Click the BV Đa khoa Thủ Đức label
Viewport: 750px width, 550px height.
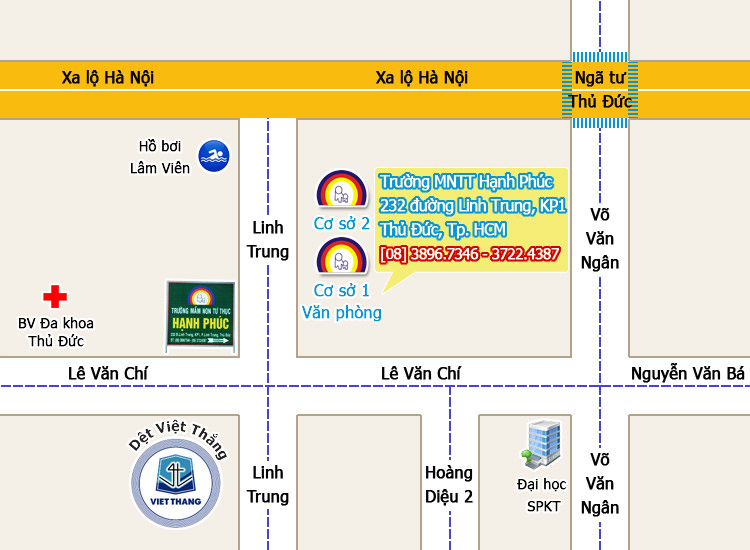pyautogui.click(x=56, y=332)
